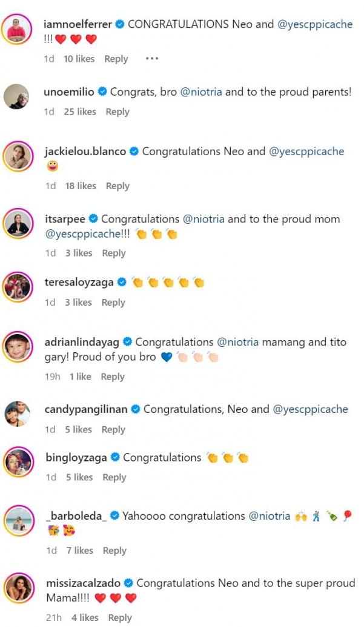
Task: Click unoemilio's avatar thumbnail
Action: tap(16, 96)
